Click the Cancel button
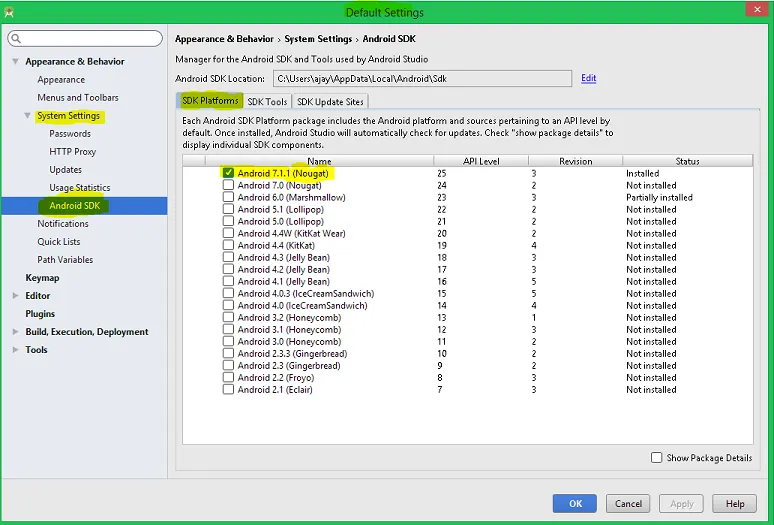 pyautogui.click(x=628, y=504)
